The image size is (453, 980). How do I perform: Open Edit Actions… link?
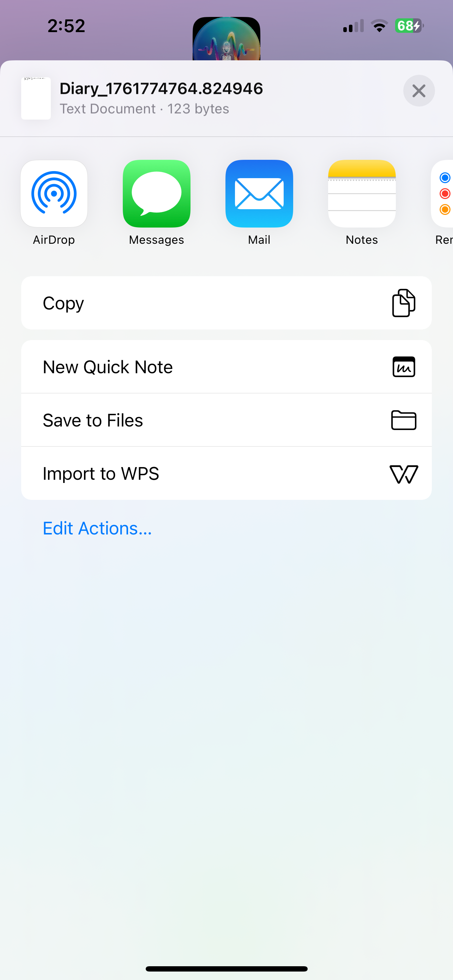[x=97, y=528]
